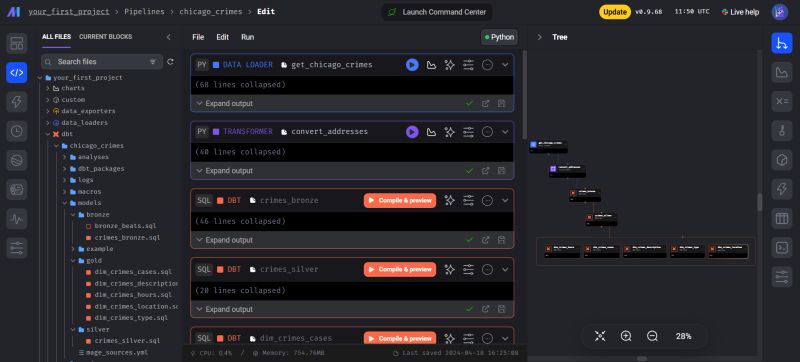Click the code editor vertical scrollbar
The height and width of the screenshot is (362, 800).
523,94
